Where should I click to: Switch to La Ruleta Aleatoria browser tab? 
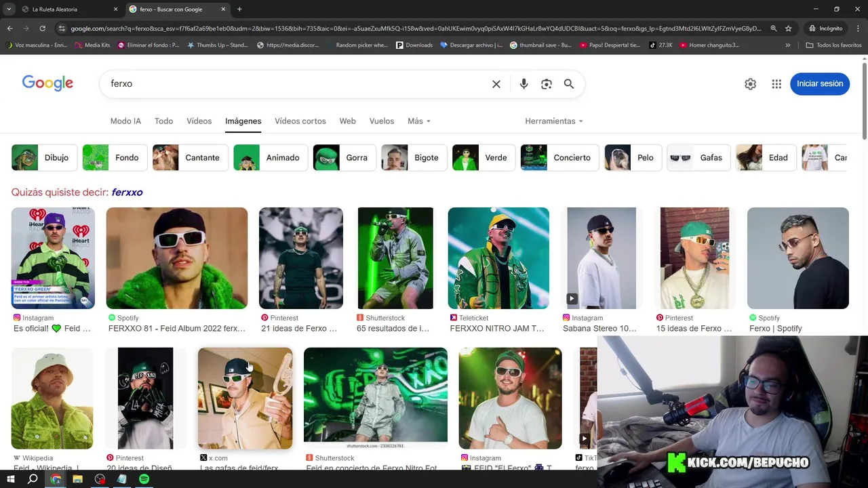point(68,9)
